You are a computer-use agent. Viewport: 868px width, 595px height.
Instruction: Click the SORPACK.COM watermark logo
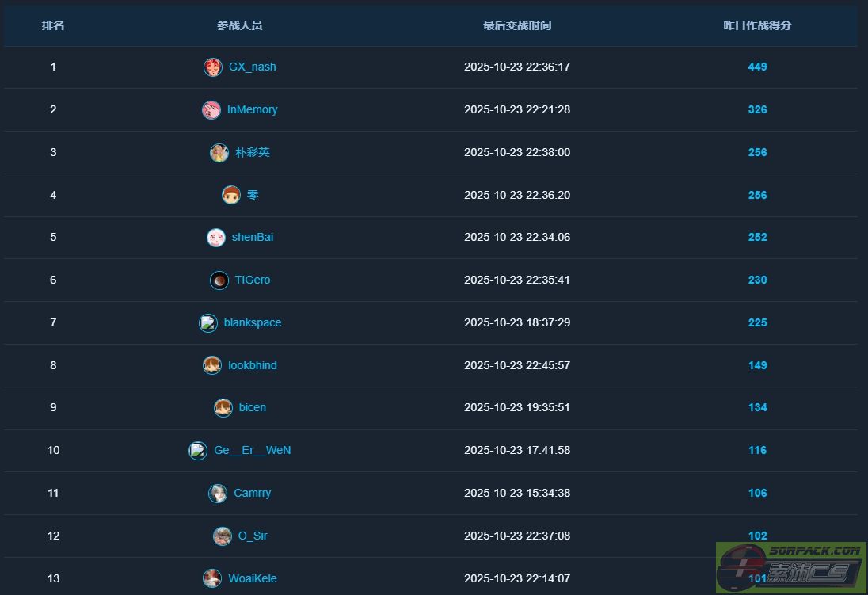tap(790, 566)
